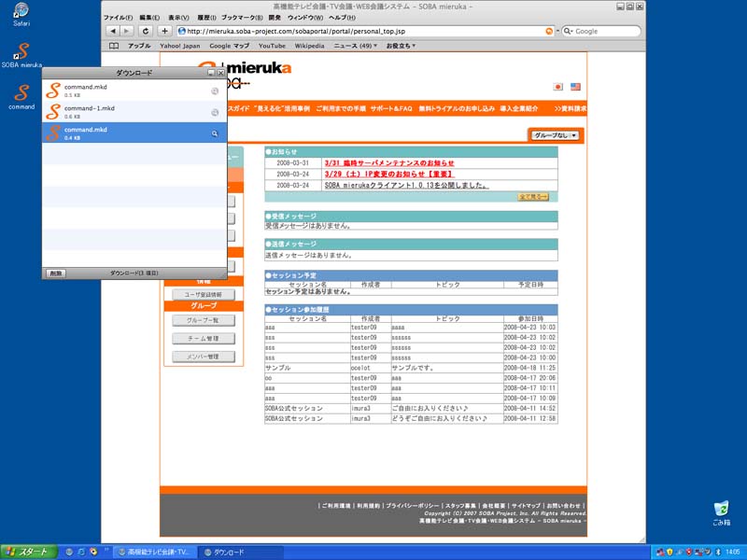
Task: Open SOBA mieruka desktop shortcut
Action: point(21,55)
